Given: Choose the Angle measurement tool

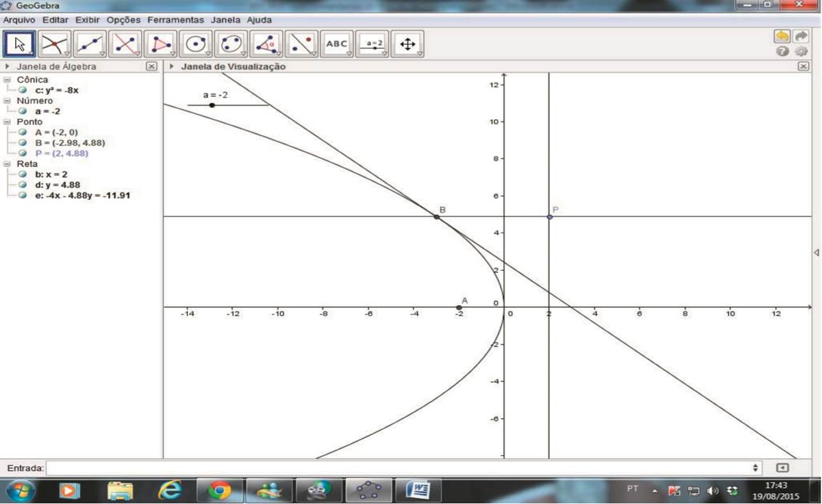Looking at the screenshot, I should click(266, 44).
